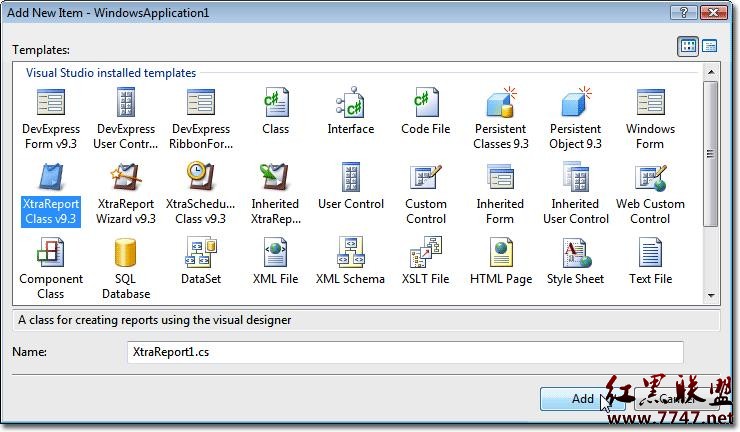Screen dimensions: 740x432
Task: Choose the Code File template
Action: pyautogui.click(x=426, y=111)
